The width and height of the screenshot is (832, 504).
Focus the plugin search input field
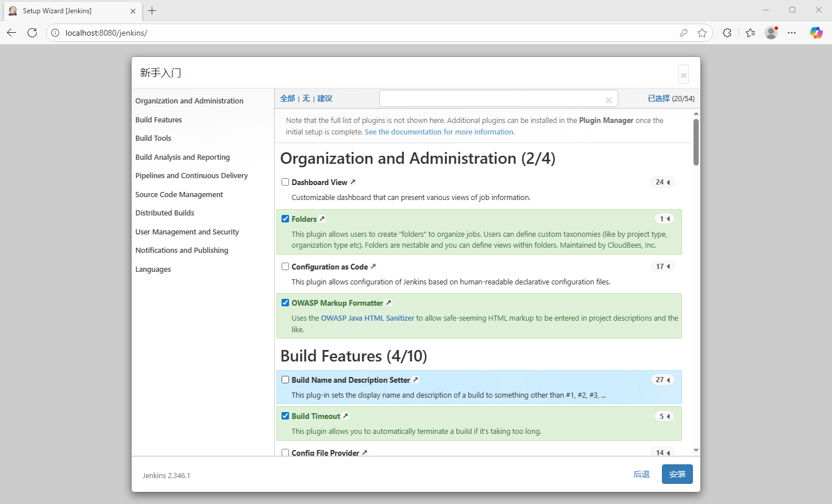[499, 99]
